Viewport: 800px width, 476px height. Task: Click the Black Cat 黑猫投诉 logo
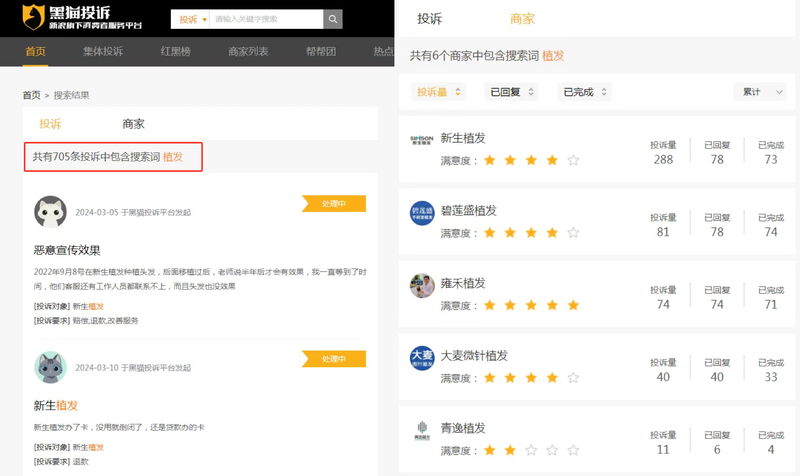[82, 17]
